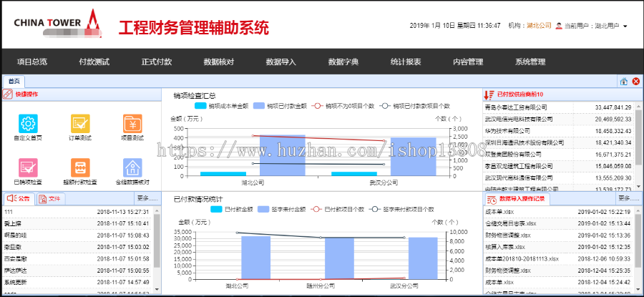Screen dimensions: 644x297
Task: Toggle the 销项不为0项目个数 legend line
Action: 343,106
